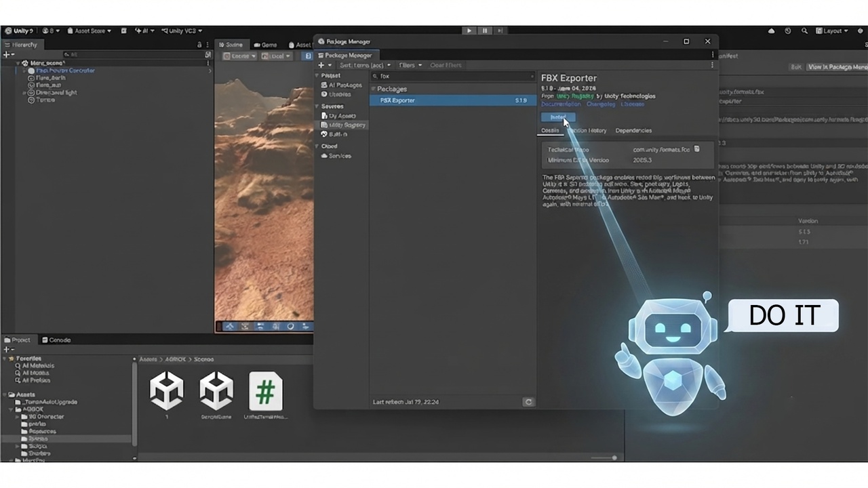This screenshot has height=488, width=868.
Task: Click the Pause button in the top toolbar
Action: [484, 30]
